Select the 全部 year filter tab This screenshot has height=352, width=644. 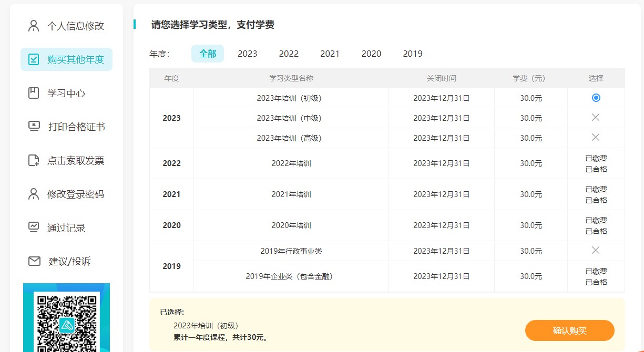(x=208, y=54)
